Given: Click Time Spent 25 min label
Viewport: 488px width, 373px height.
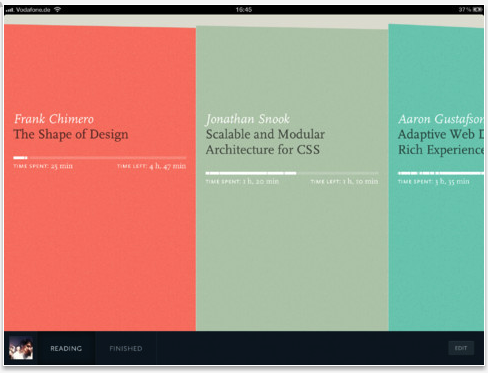Looking at the screenshot, I should click(43, 166).
